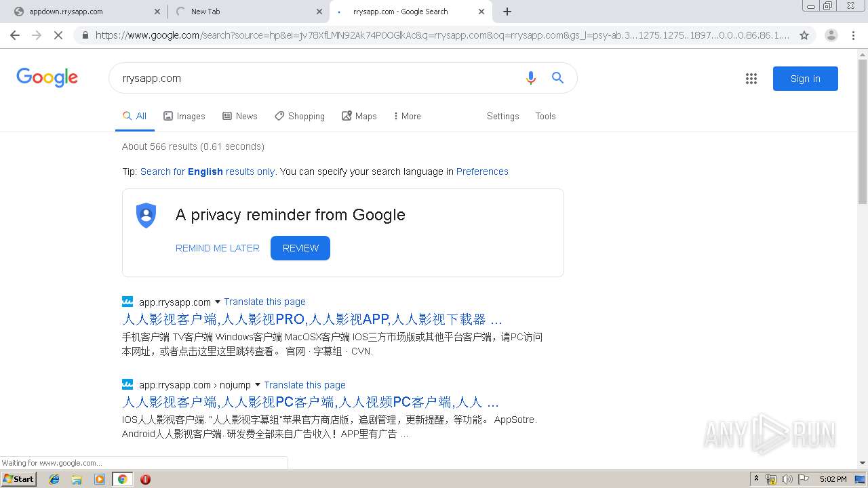Open first result title ending 人人影视下载器

[x=312, y=319]
